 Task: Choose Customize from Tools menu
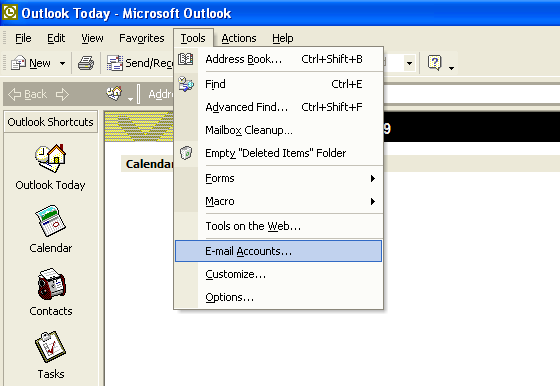[x=279, y=274]
